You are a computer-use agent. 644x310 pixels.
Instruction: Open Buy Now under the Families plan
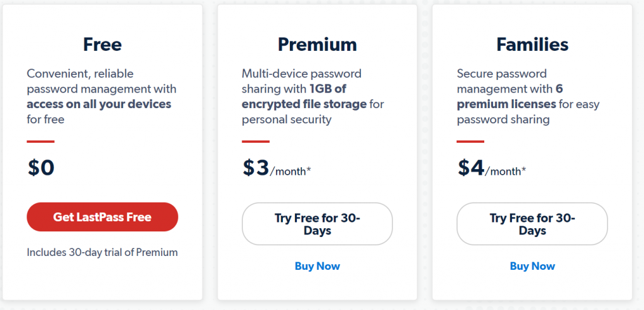click(x=532, y=266)
